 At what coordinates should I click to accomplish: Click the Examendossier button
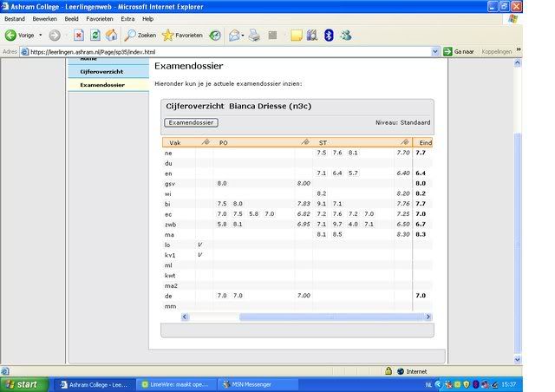pos(191,122)
